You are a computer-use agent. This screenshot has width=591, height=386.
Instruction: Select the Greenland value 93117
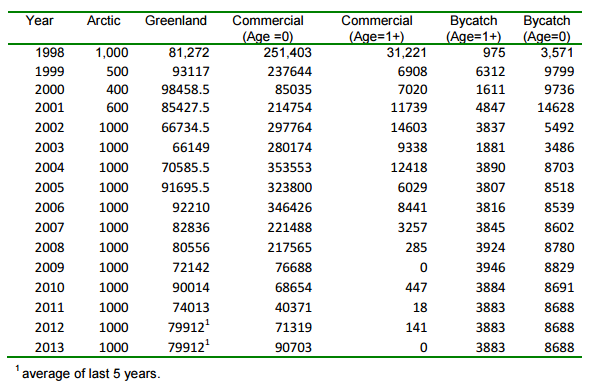click(191, 72)
